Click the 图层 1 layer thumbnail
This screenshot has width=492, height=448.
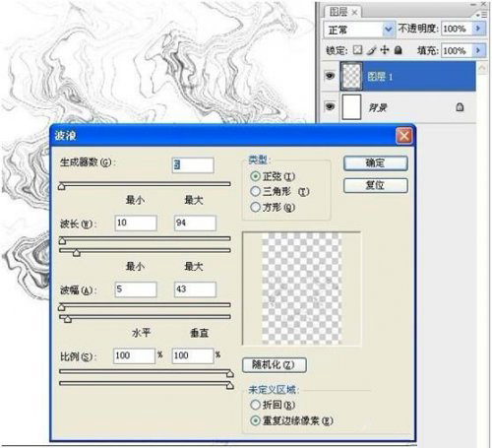351,76
